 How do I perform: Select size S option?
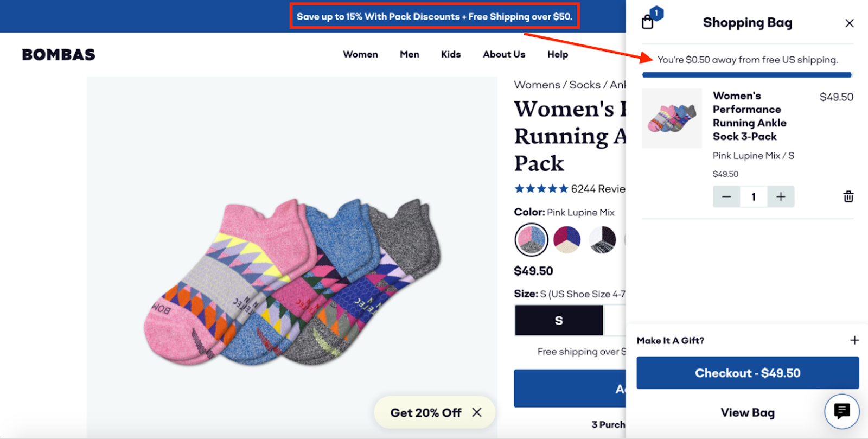click(559, 320)
